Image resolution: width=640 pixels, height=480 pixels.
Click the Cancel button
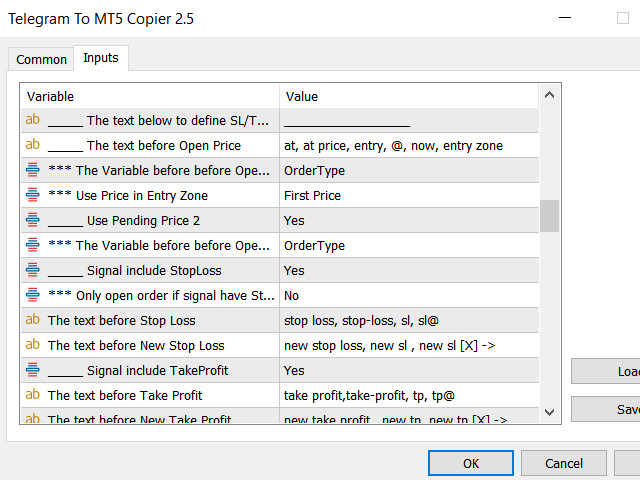[564, 463]
